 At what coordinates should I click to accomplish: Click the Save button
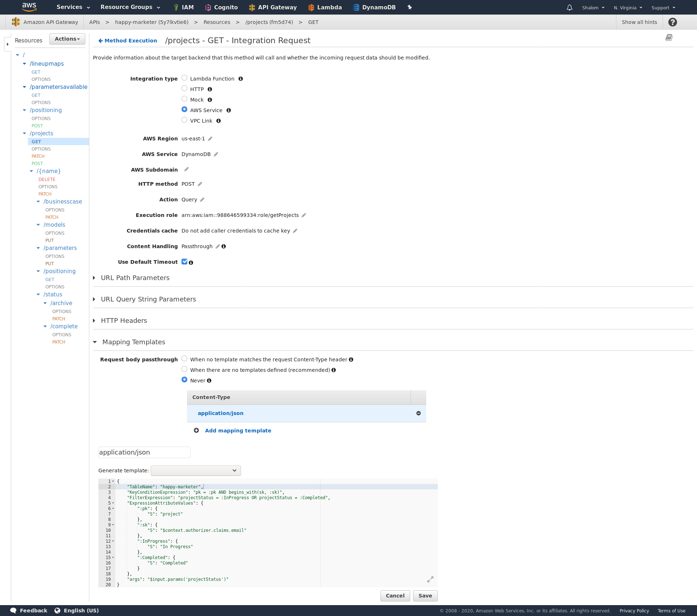pos(425,596)
